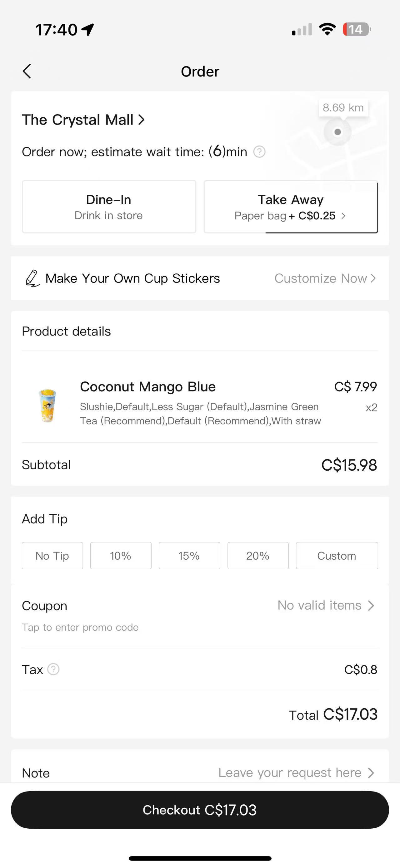The height and width of the screenshot is (868, 400).
Task: Tap the map location pin
Action: coord(337,132)
